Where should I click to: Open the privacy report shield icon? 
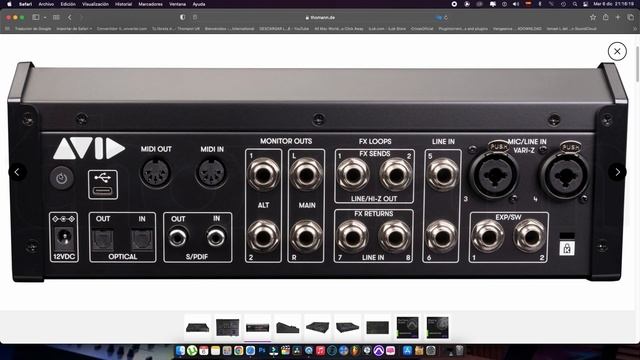point(182,18)
